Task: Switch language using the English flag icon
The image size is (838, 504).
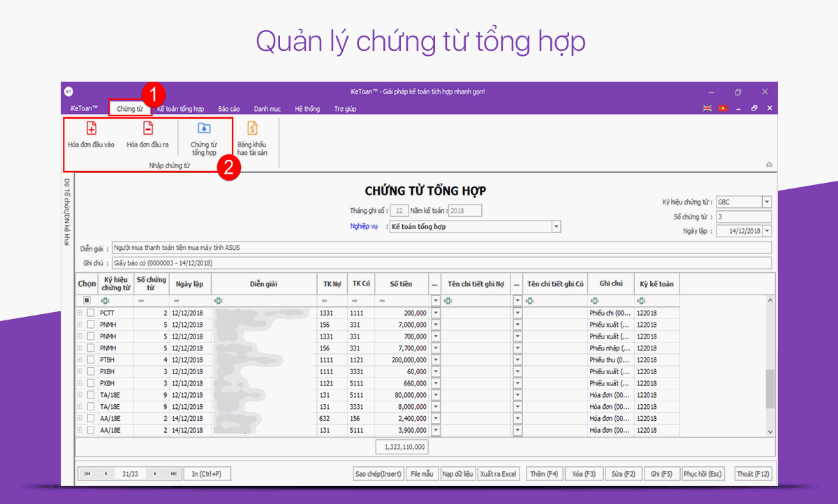Action: click(707, 108)
